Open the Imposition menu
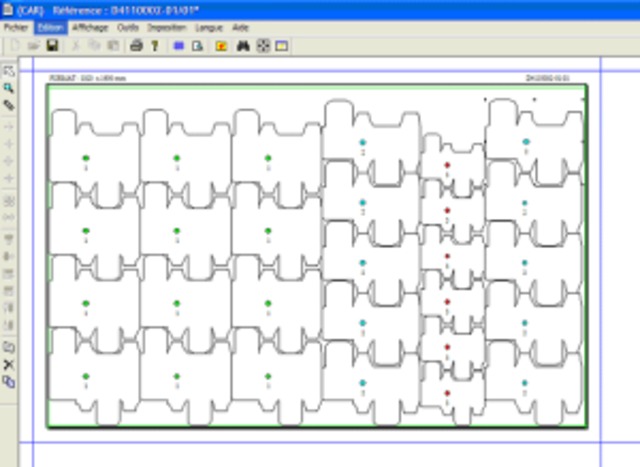 click(167, 28)
